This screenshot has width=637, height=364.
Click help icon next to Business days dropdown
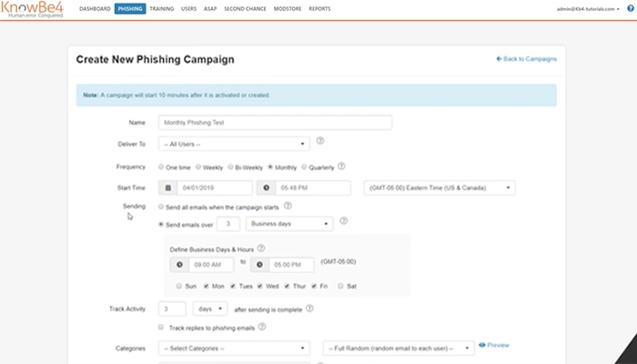point(344,221)
